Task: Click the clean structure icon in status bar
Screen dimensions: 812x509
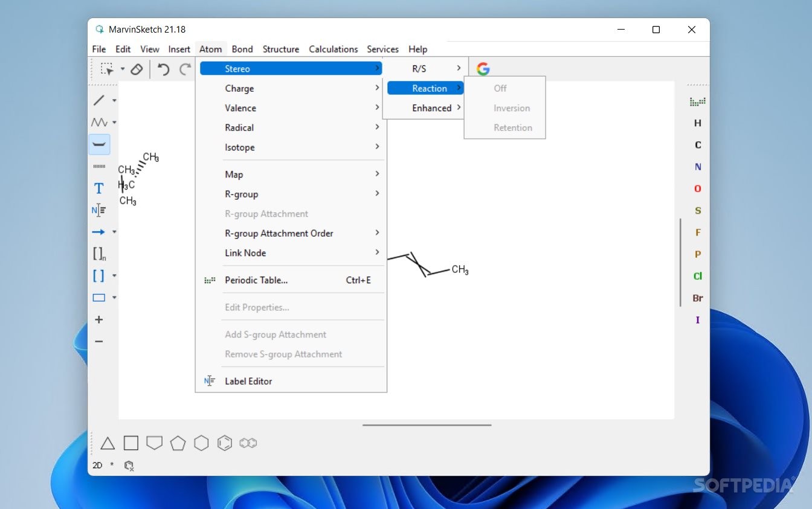Action: pos(129,466)
